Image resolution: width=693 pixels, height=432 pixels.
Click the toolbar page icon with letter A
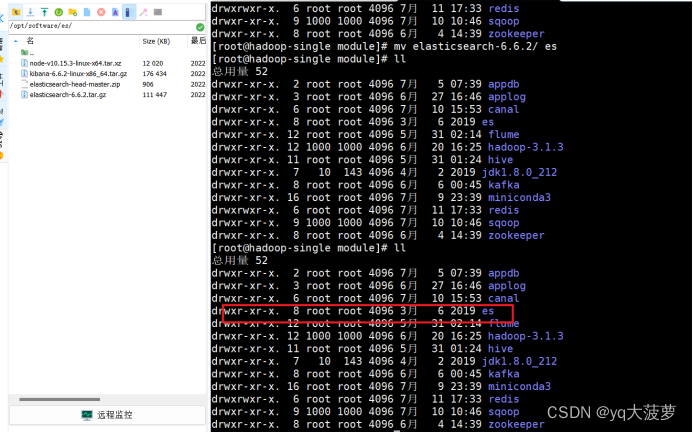click(x=115, y=12)
